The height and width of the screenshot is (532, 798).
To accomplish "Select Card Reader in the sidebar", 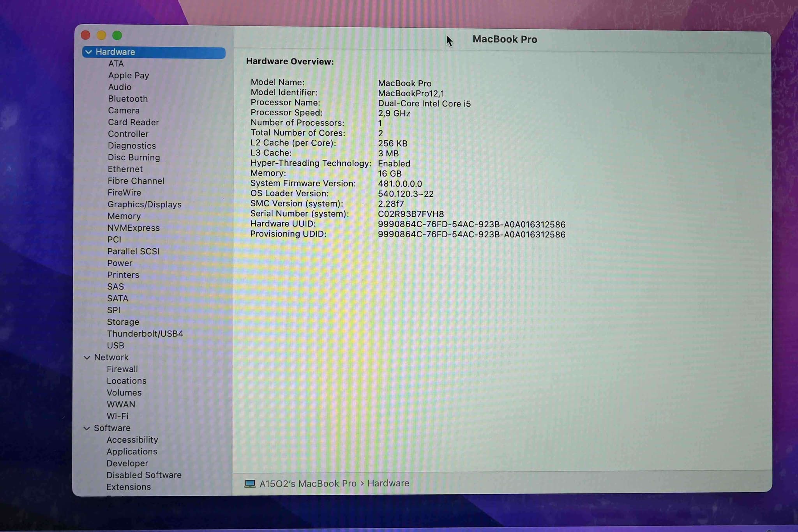I will coord(133,122).
